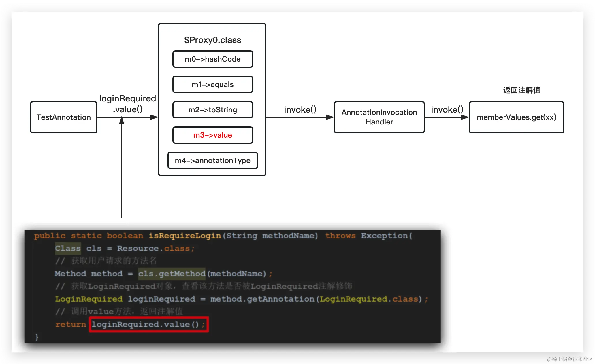The width and height of the screenshot is (595, 364).
Task: Click invoke() label before memberValues box
Action: (x=447, y=109)
